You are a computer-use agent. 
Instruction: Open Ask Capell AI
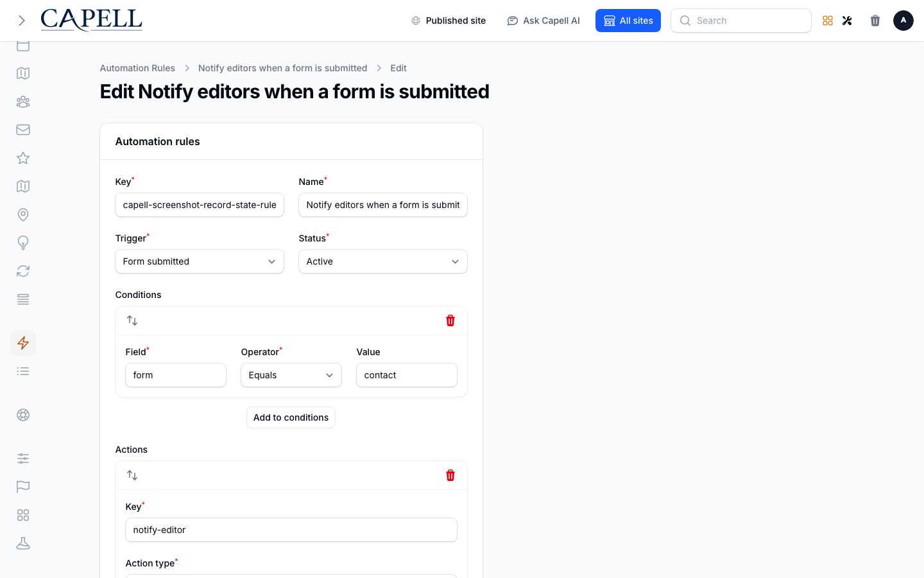click(x=543, y=21)
